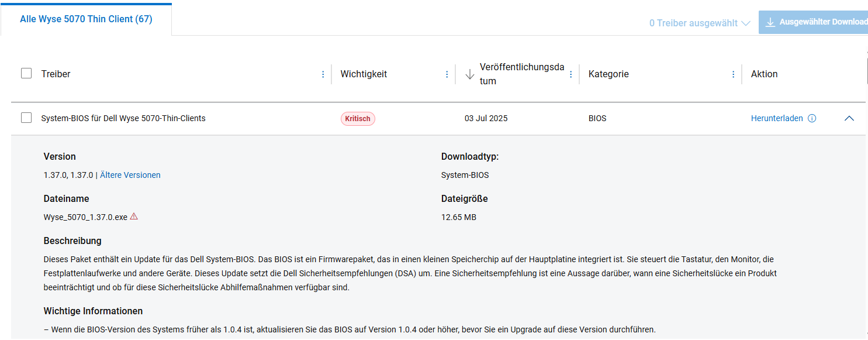
Task: Click the sort arrow beside Veröffentlichungsdatum
Action: [x=469, y=74]
